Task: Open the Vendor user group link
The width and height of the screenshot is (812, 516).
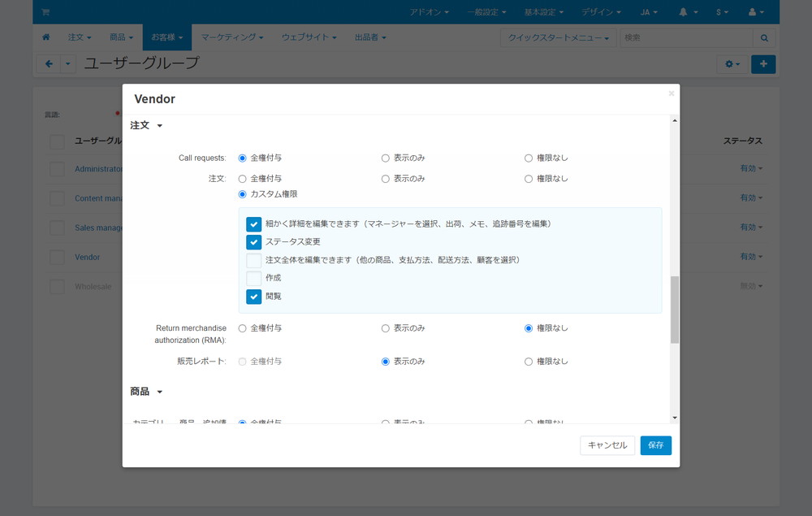Action: [87, 257]
